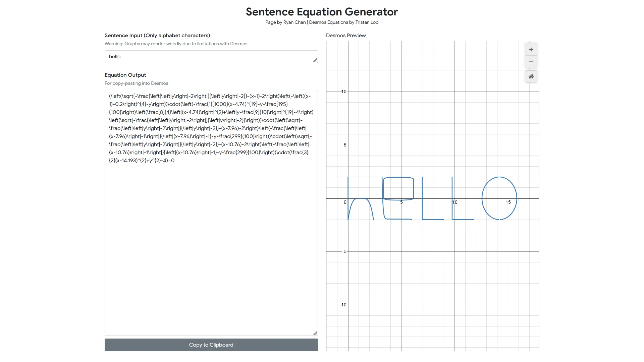Click the Tristan Loo credit text
This screenshot has width=644, height=362.
pos(367,22)
